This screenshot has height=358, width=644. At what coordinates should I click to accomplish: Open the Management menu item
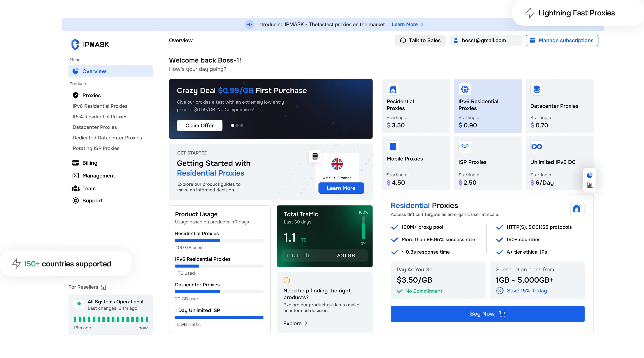tap(94, 176)
